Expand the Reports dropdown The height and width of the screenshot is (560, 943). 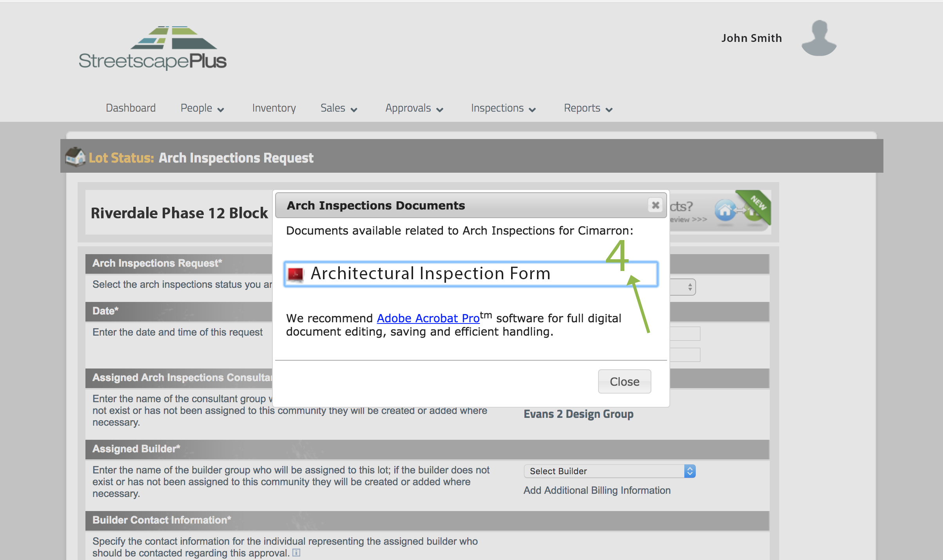[x=588, y=108]
